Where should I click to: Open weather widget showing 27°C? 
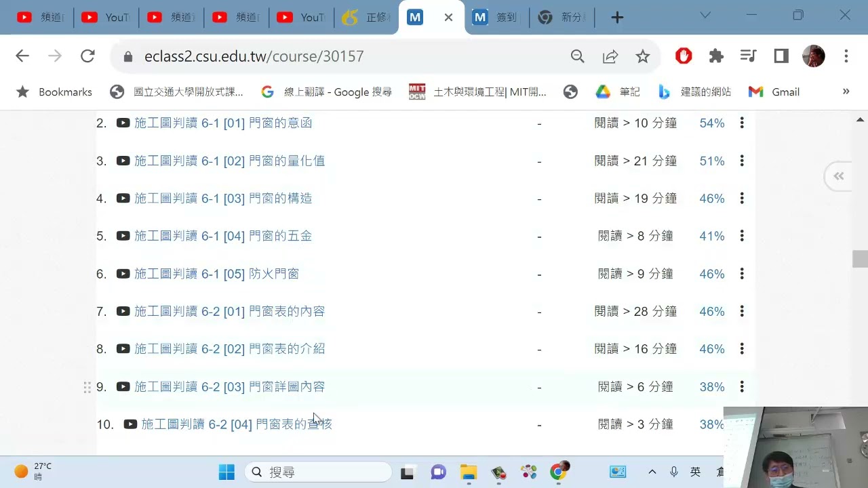[33, 471]
